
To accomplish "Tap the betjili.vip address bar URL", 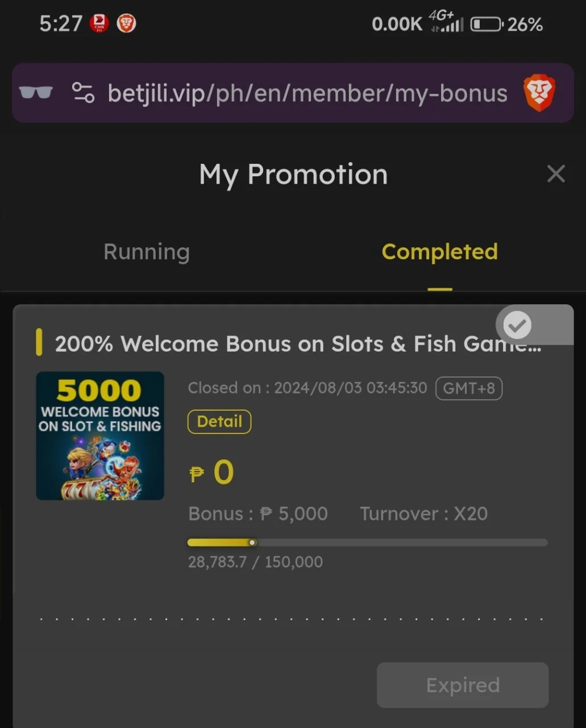I will pyautogui.click(x=307, y=93).
